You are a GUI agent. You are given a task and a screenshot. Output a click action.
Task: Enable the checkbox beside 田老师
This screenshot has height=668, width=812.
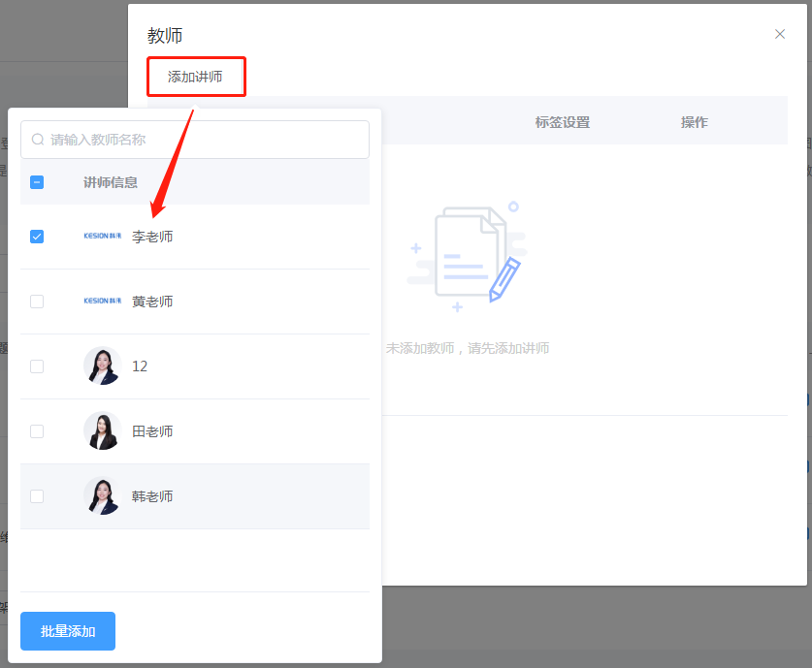click(x=36, y=430)
